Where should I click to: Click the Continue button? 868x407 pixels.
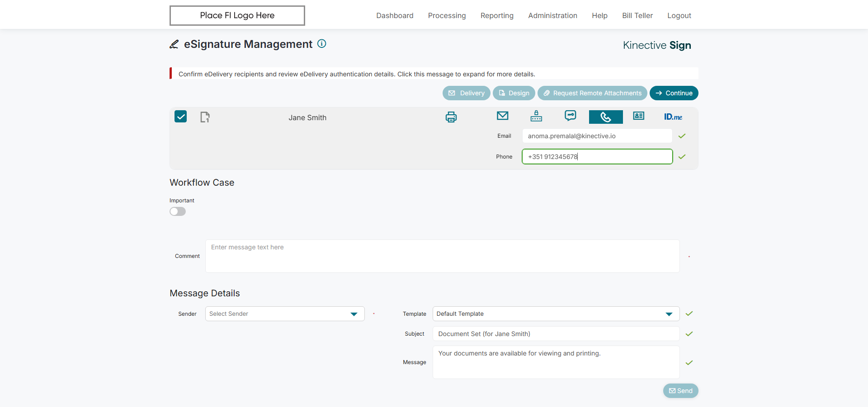click(674, 93)
